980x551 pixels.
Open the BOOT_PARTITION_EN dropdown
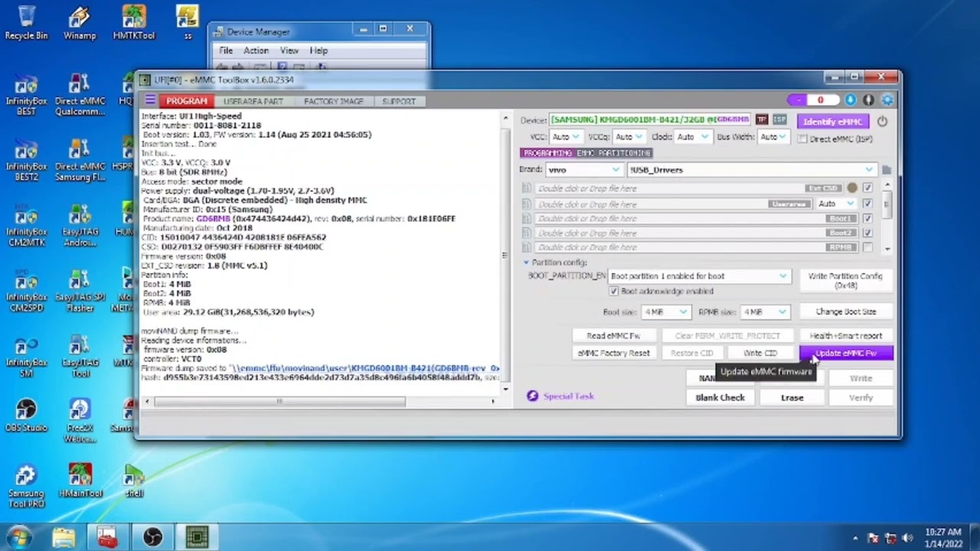698,276
